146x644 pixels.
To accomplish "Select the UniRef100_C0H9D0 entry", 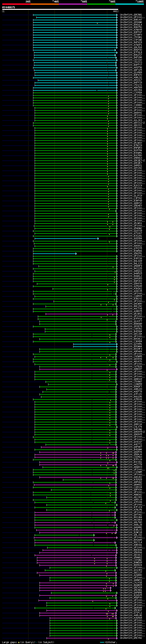I will coord(131,105).
